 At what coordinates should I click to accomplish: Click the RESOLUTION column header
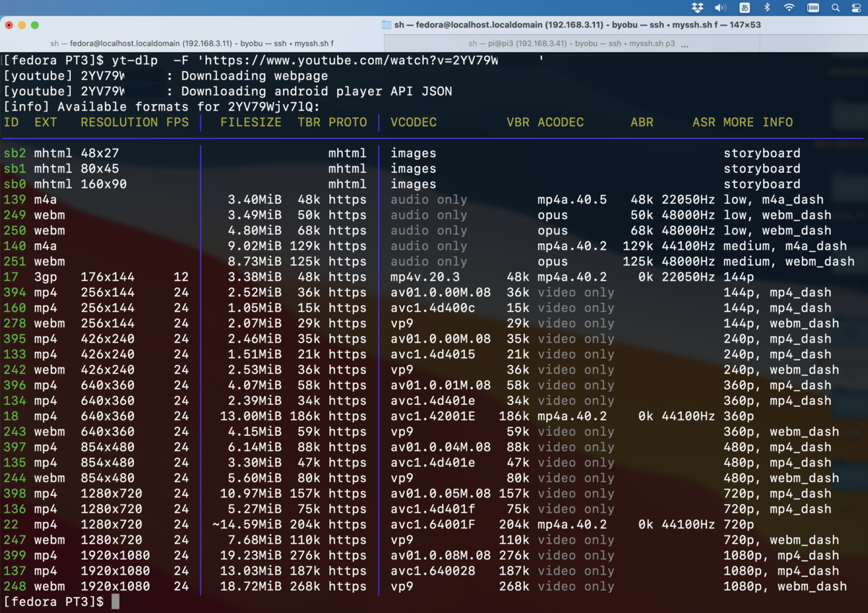119,122
